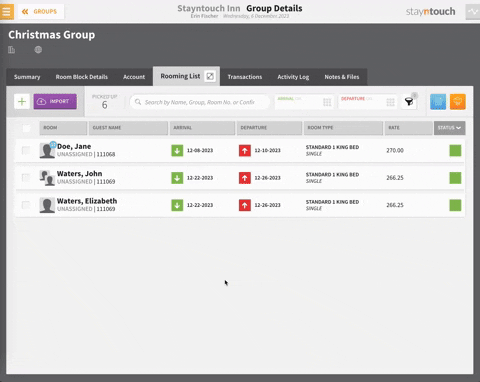Go back to Groups list
The width and height of the screenshot is (480, 382).
(x=41, y=12)
